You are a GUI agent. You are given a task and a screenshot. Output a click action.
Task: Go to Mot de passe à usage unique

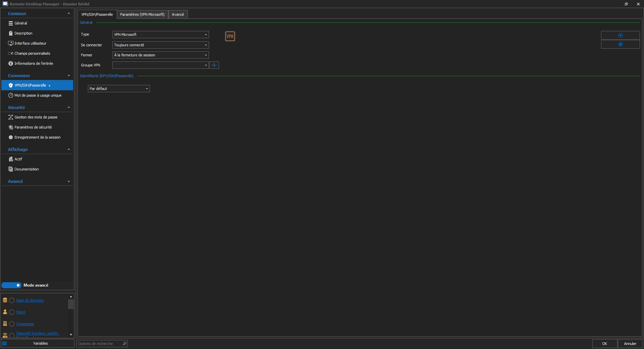(38, 95)
